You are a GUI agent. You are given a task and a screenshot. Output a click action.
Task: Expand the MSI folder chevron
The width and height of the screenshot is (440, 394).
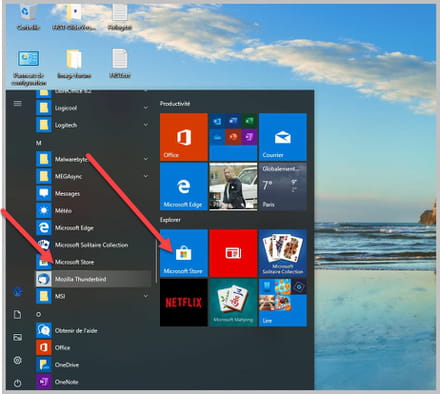pos(146,296)
